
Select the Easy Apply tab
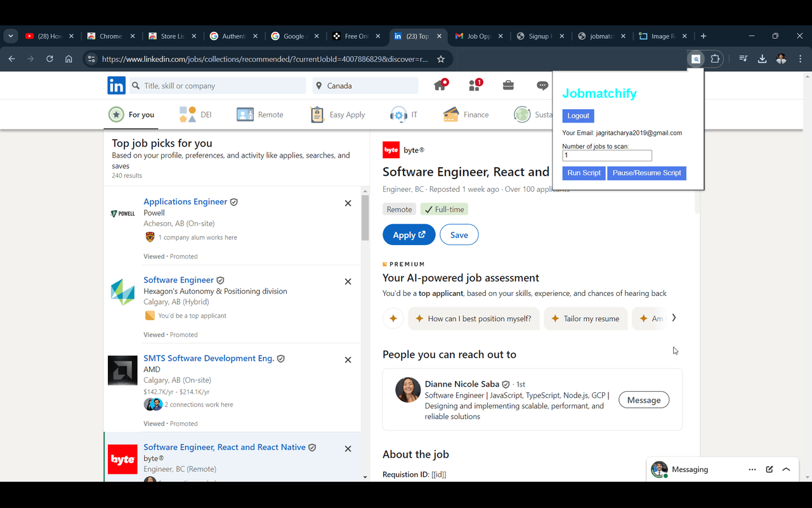[x=337, y=115]
